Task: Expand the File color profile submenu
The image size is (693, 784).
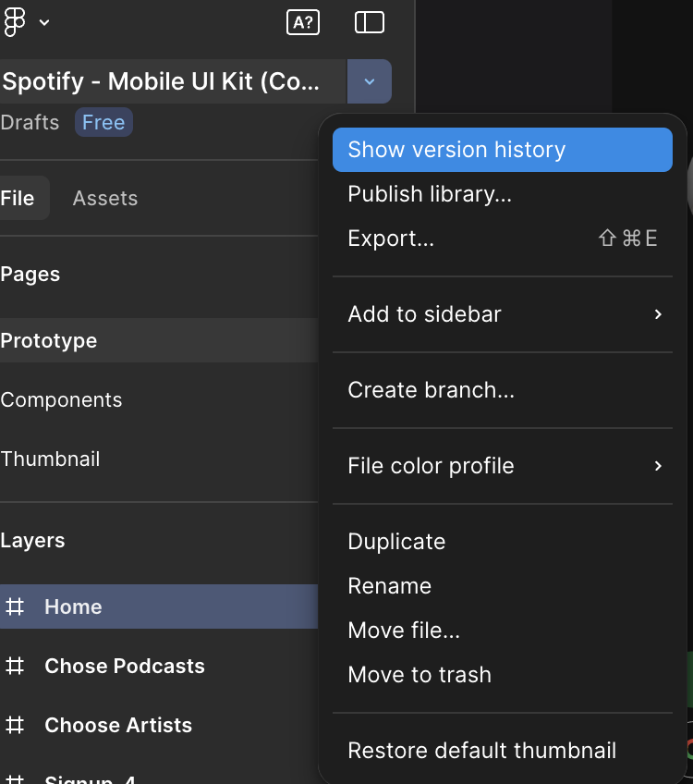Action: pyautogui.click(x=503, y=466)
